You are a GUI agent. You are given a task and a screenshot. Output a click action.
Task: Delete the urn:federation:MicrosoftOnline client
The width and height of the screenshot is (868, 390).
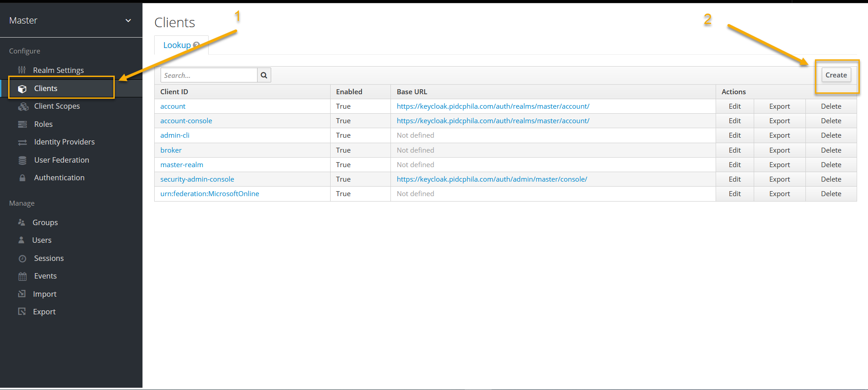point(831,194)
